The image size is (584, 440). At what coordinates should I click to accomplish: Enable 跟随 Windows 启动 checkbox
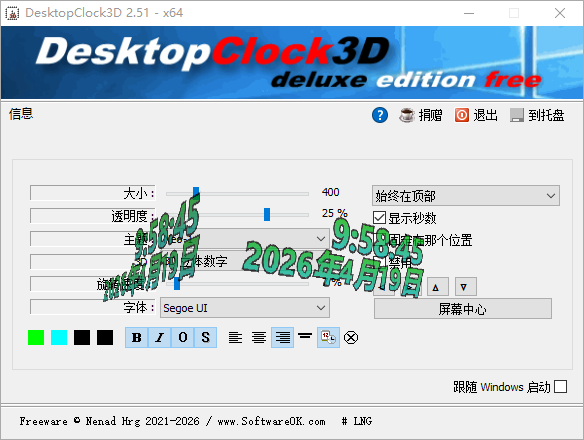[x=560, y=387]
